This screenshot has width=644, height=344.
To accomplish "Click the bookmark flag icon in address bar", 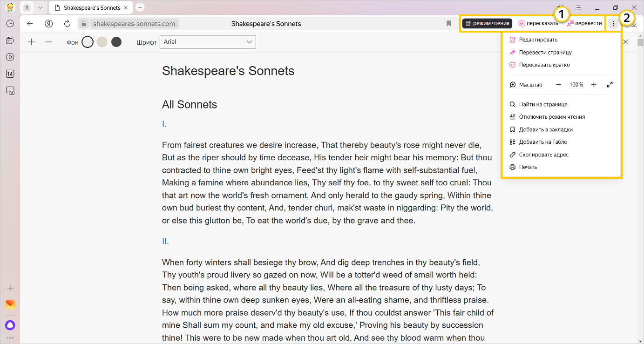I will pos(448,24).
